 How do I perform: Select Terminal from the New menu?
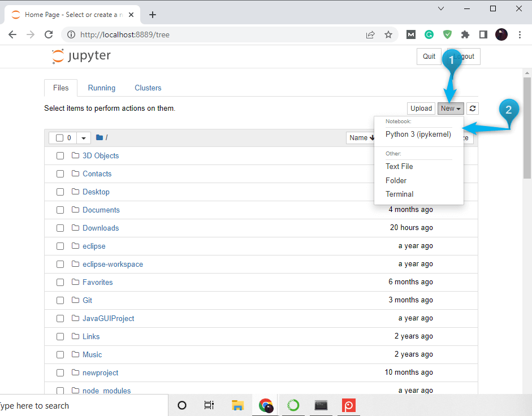(399, 194)
